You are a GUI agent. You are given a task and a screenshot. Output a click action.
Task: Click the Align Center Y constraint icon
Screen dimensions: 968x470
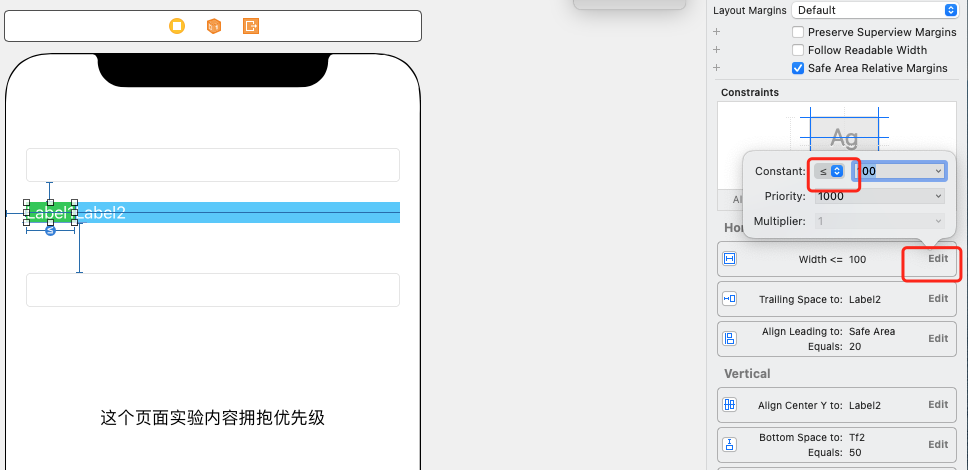(x=729, y=405)
